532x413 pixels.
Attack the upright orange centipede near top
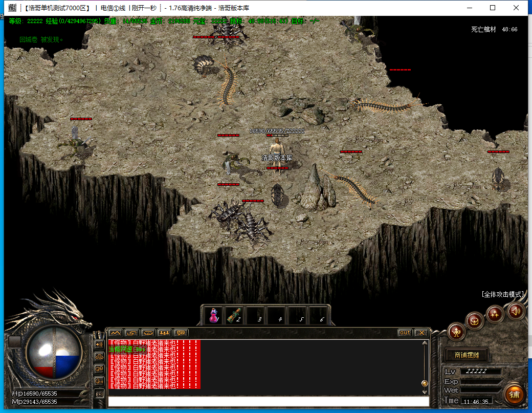227,85
